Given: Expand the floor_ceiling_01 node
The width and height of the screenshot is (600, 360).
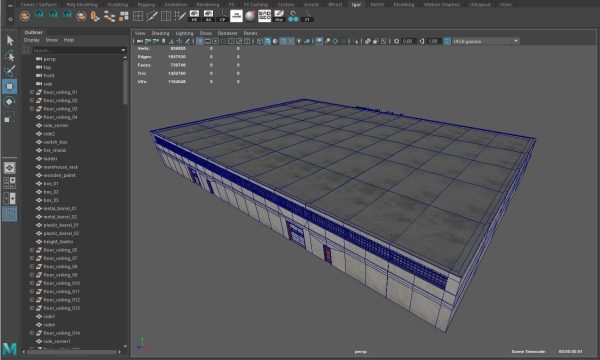Looking at the screenshot, I should pyautogui.click(x=32, y=92).
